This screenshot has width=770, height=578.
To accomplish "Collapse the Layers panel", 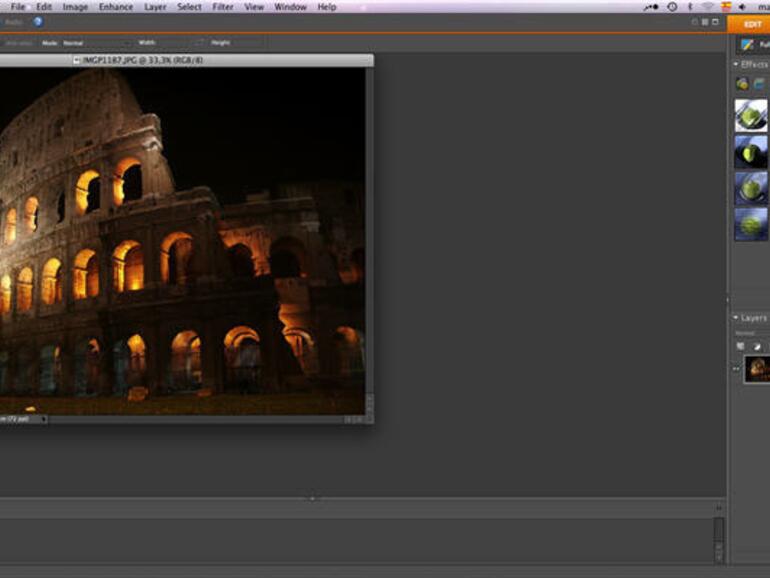I will pos(737,318).
